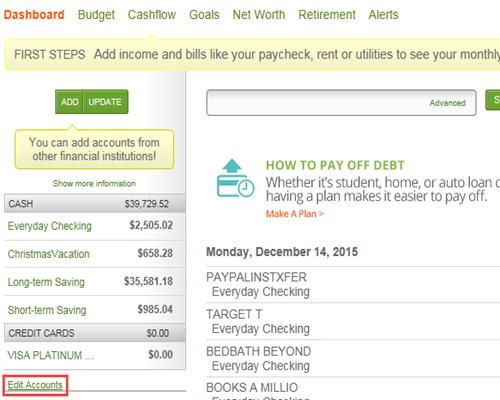Follow the Make A Plan link
This screenshot has width=500, height=400.
[x=294, y=214]
